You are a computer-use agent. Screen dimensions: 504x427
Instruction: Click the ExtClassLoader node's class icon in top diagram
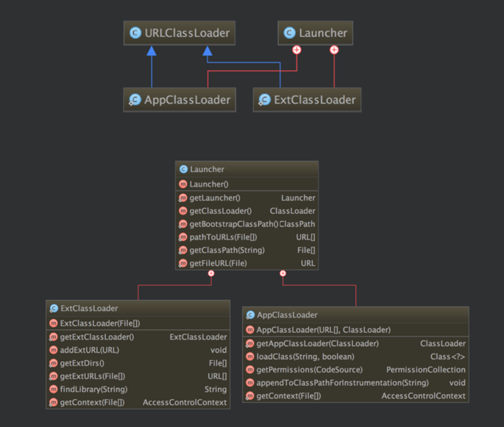tap(264, 100)
